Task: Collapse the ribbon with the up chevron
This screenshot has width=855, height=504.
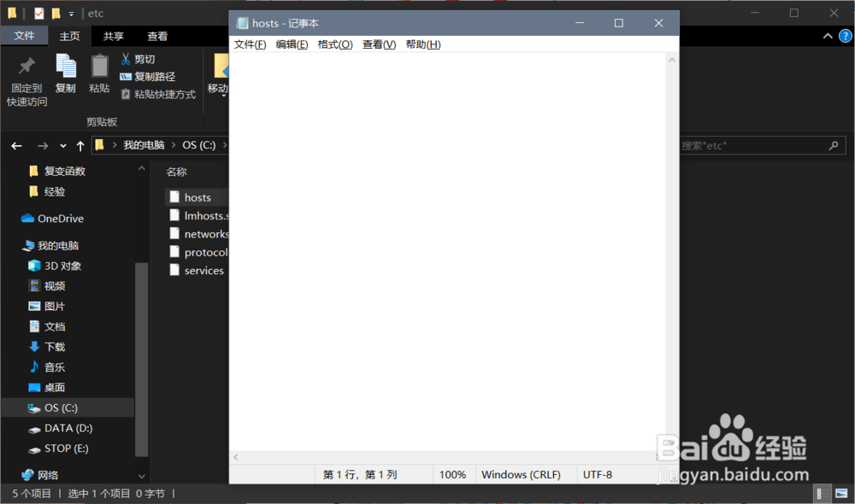Action: [827, 37]
